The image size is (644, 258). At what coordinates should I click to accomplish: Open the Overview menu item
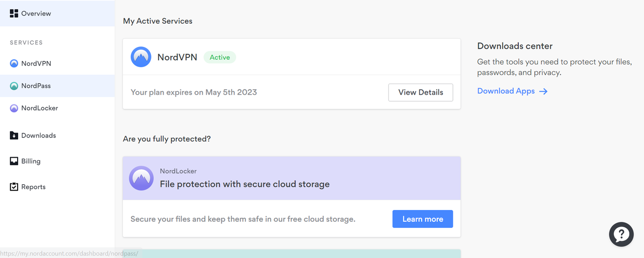click(x=36, y=14)
